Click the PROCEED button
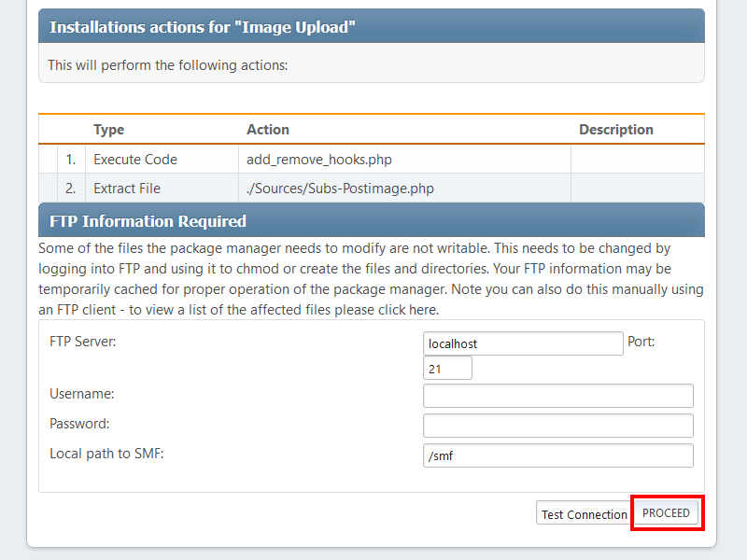 [667, 513]
